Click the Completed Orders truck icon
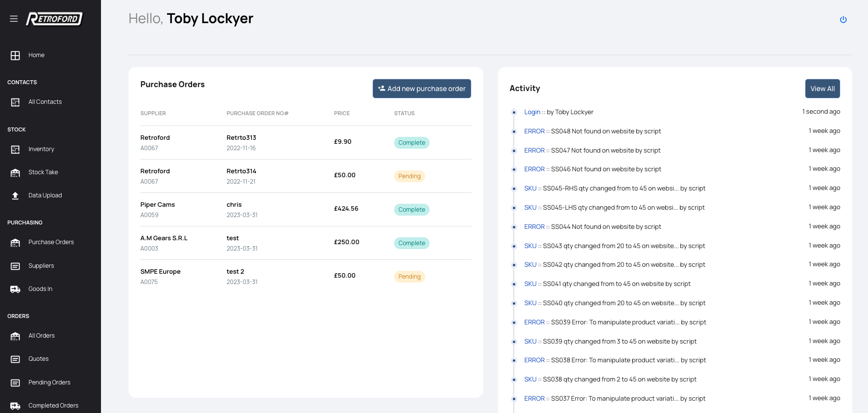 (15, 406)
